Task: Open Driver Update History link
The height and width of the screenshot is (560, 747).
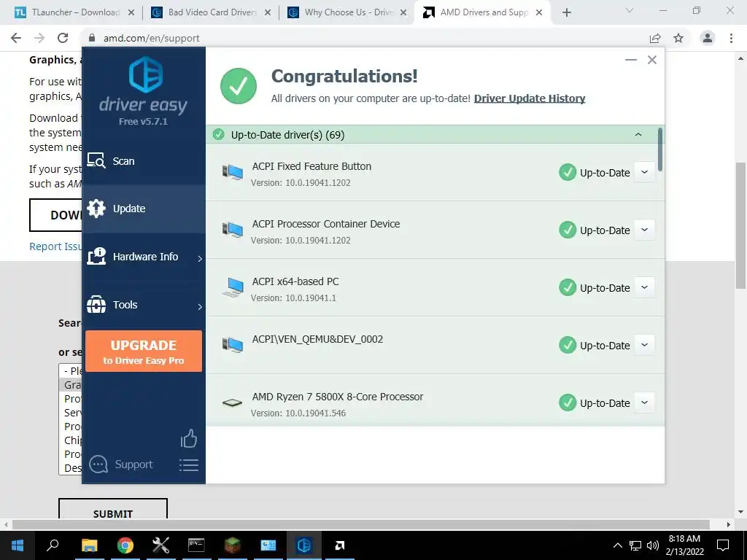Action: tap(530, 98)
